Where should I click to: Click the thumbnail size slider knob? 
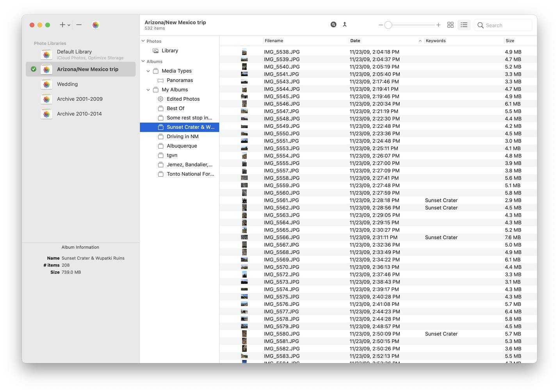point(388,25)
